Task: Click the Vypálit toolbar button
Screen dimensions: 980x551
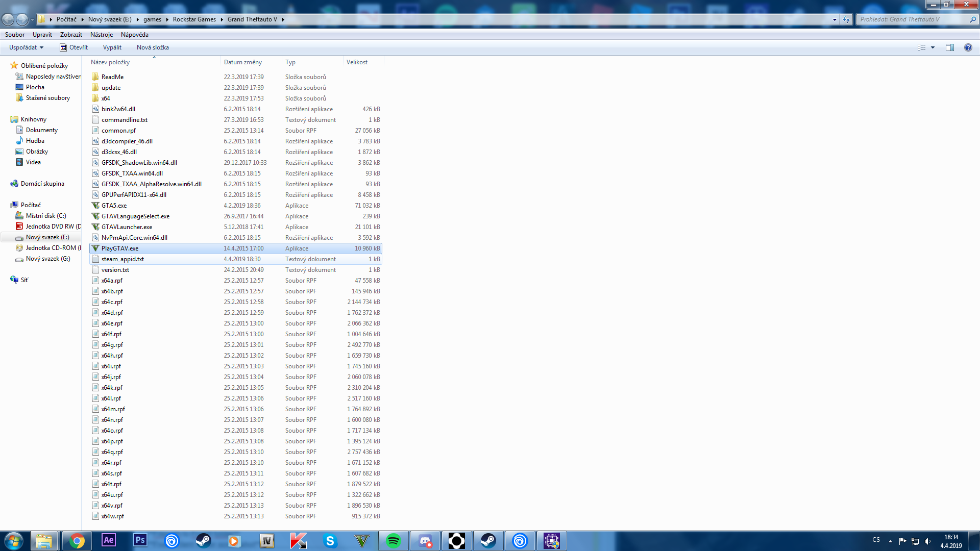Action: pyautogui.click(x=112, y=47)
